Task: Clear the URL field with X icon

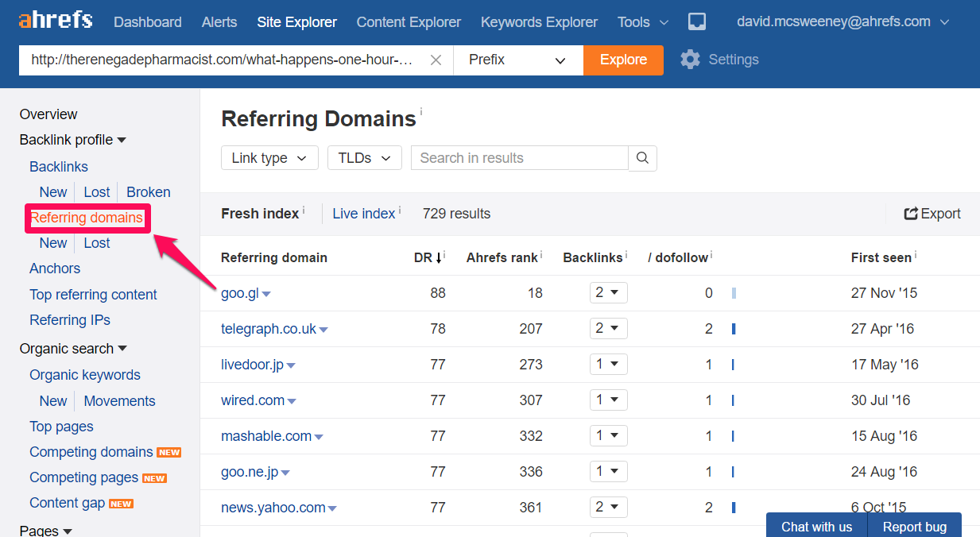Action: [x=436, y=60]
